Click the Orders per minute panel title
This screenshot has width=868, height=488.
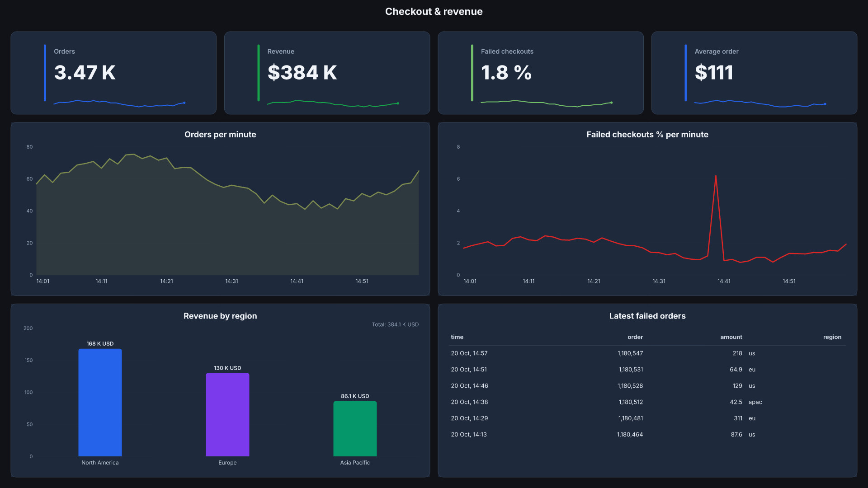220,134
